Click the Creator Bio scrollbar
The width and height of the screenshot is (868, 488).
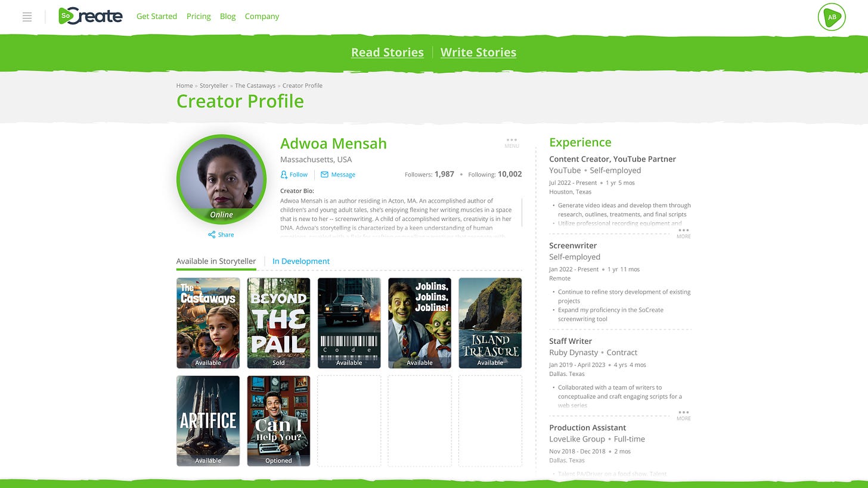(x=522, y=212)
